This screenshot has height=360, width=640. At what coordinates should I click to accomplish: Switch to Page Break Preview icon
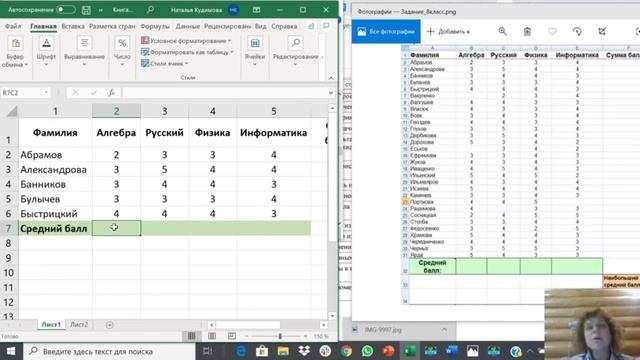pos(231,336)
